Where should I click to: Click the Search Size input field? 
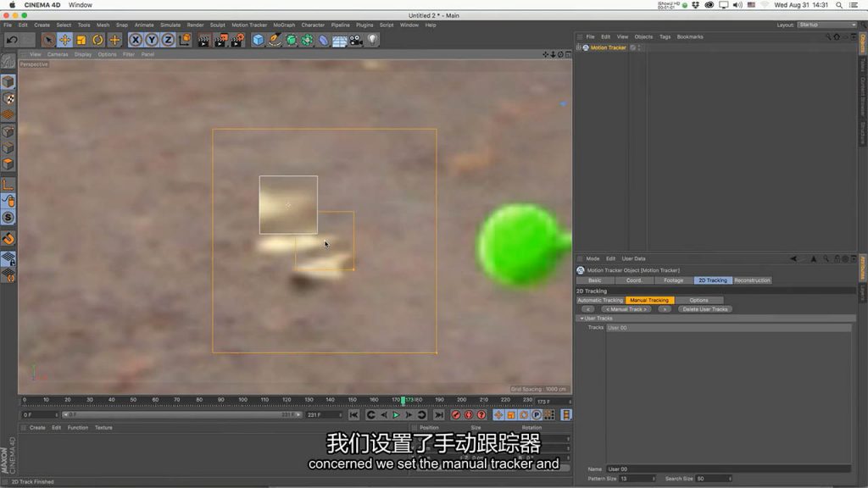[x=714, y=479]
